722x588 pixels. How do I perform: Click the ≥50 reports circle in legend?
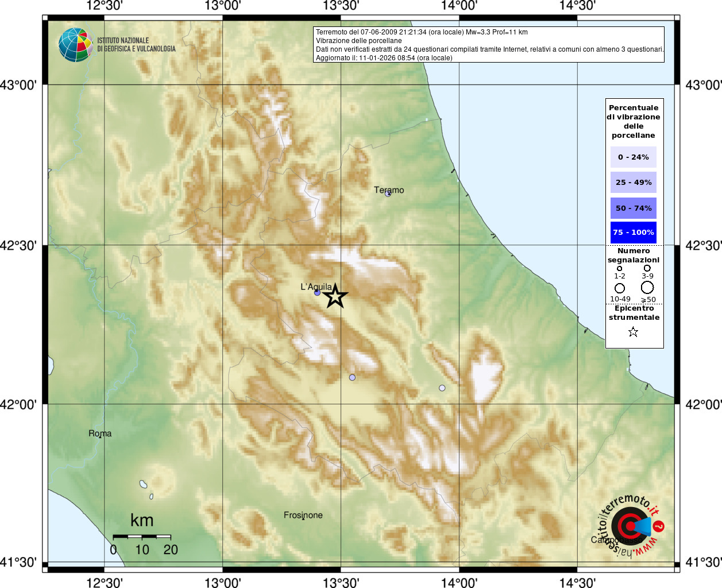click(647, 288)
